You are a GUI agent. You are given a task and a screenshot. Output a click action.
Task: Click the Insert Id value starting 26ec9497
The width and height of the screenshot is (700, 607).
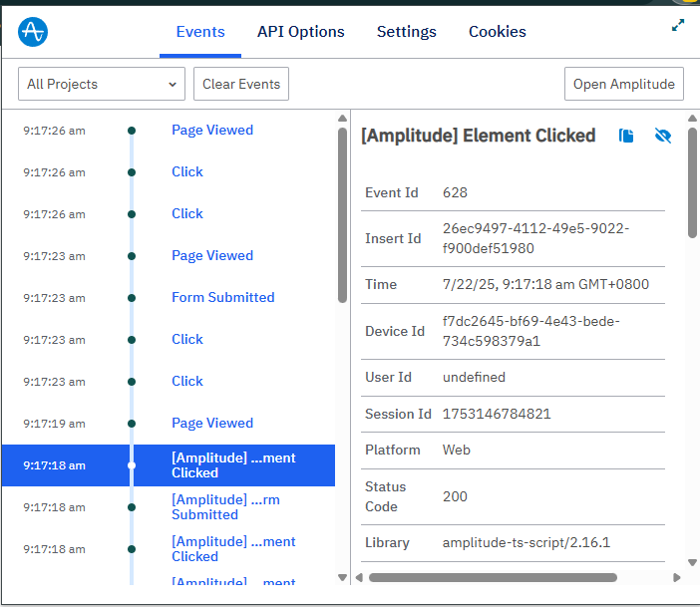coord(535,238)
